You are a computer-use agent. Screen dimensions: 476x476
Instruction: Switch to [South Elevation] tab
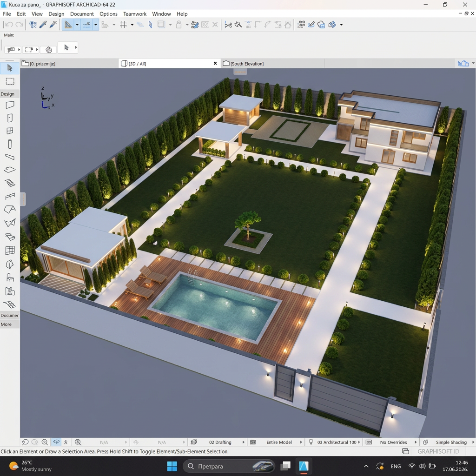tap(272, 63)
